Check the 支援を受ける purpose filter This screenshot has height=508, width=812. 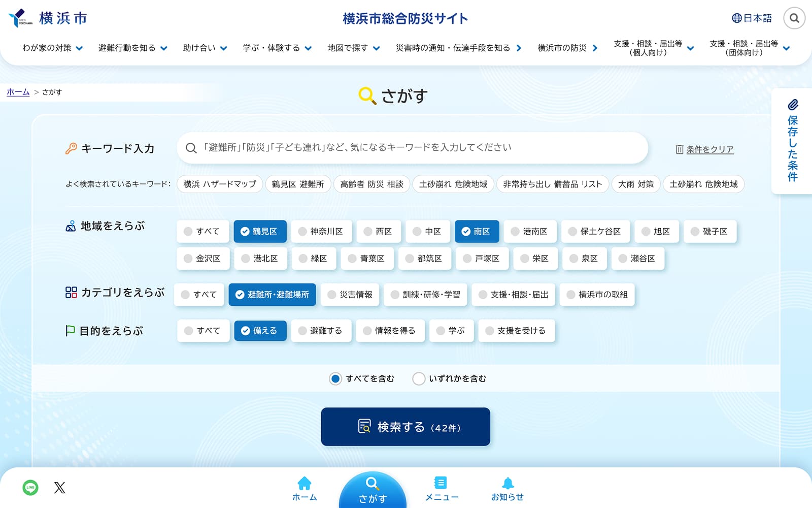[x=517, y=331]
